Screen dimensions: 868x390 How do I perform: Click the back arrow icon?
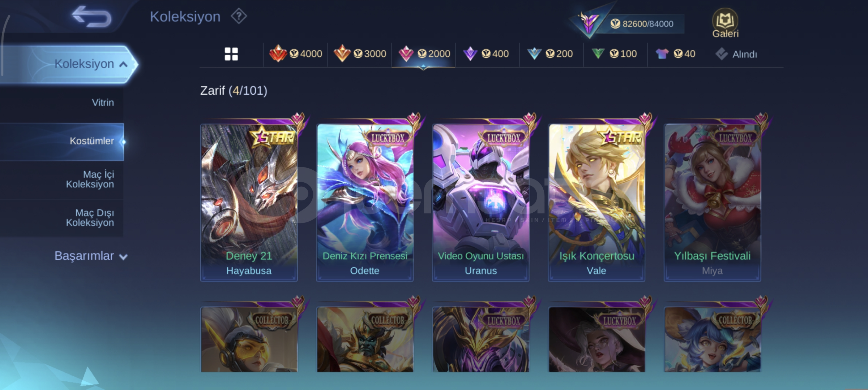pyautogui.click(x=92, y=16)
